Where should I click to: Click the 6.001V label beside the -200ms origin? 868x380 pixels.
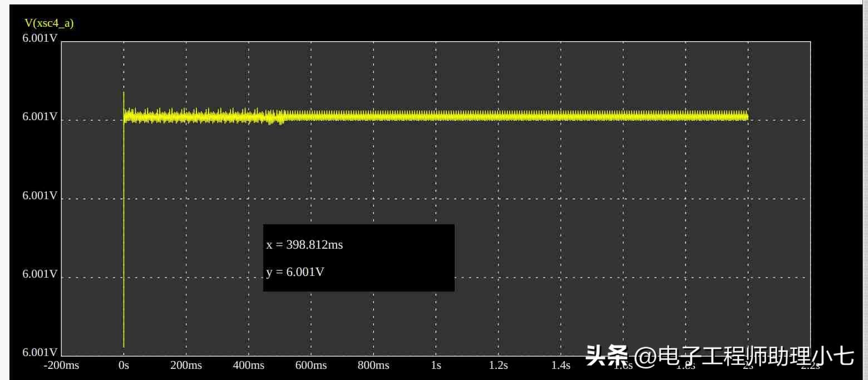point(40,352)
